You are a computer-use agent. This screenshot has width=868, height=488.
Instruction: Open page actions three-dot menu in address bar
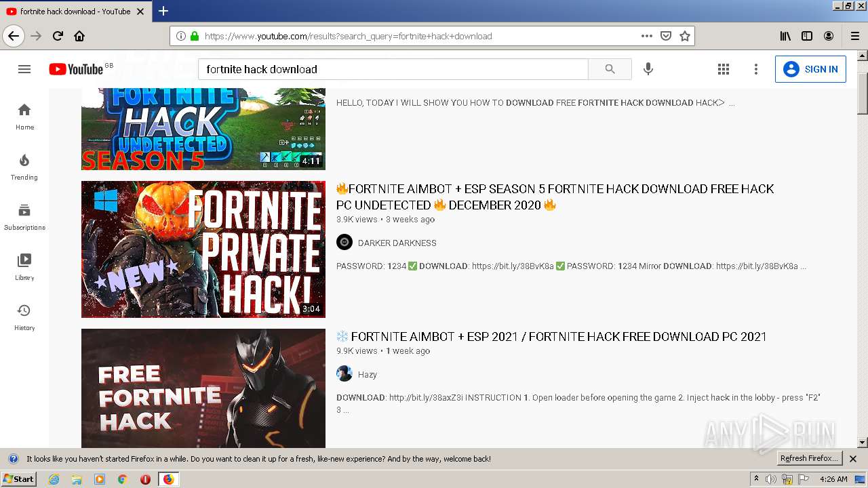(x=647, y=36)
